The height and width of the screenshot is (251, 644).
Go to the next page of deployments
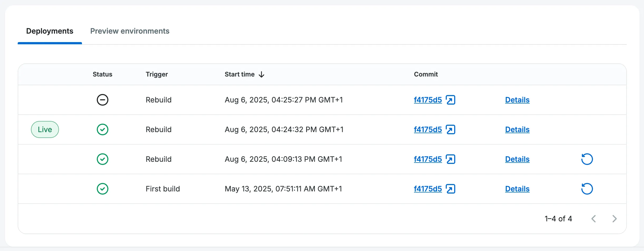point(614,219)
